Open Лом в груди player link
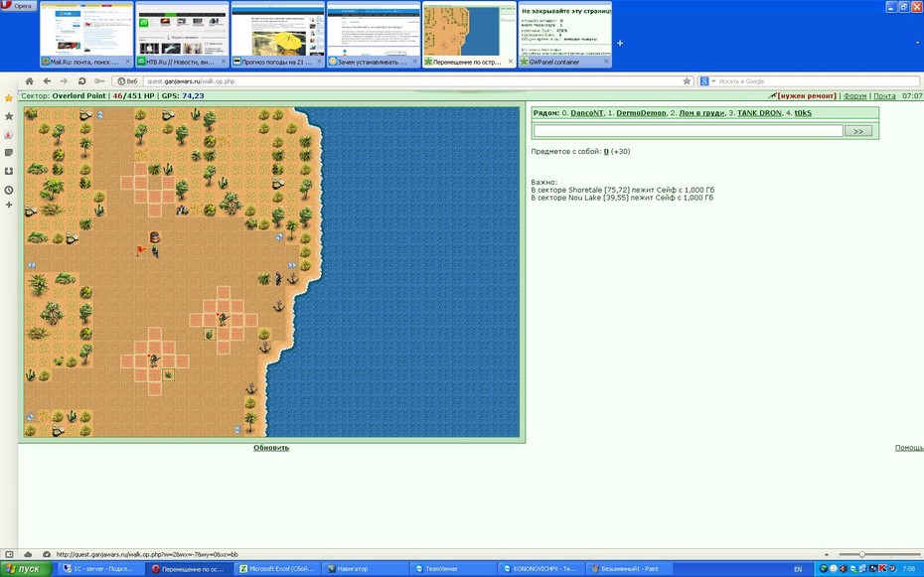 701,113
